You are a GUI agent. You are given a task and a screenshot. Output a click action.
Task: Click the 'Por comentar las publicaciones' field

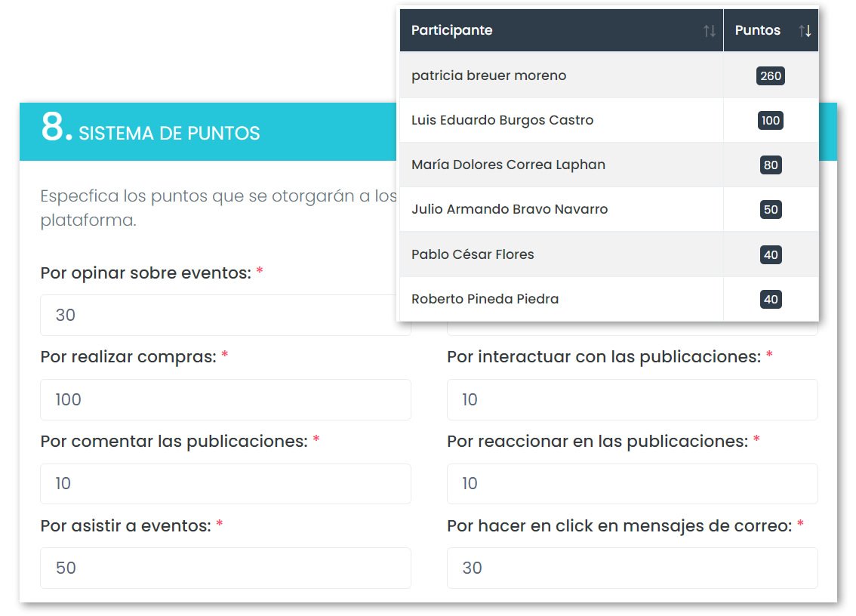(225, 484)
